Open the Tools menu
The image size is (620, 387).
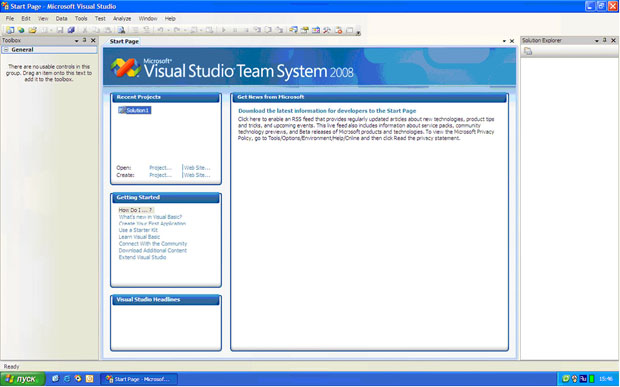point(81,19)
